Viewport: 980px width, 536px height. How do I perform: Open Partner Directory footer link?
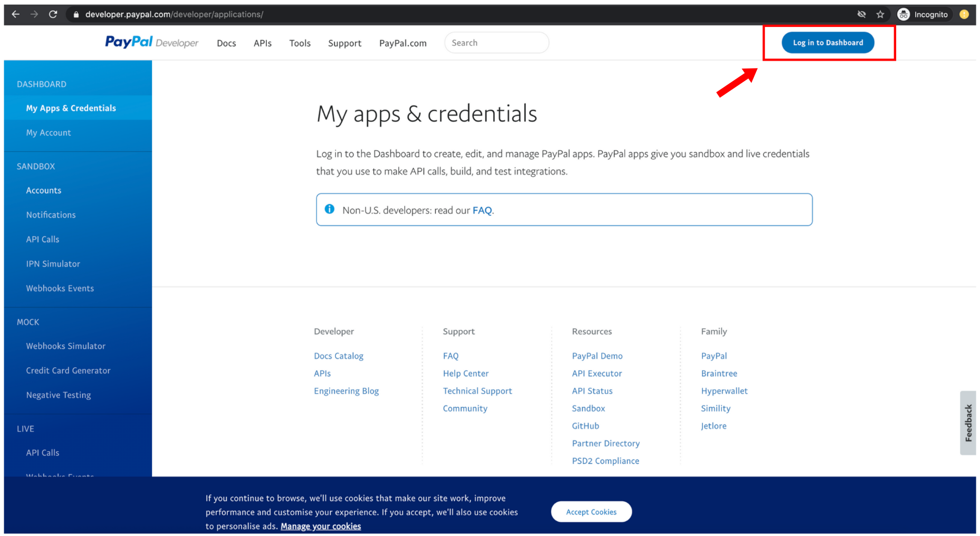point(606,444)
